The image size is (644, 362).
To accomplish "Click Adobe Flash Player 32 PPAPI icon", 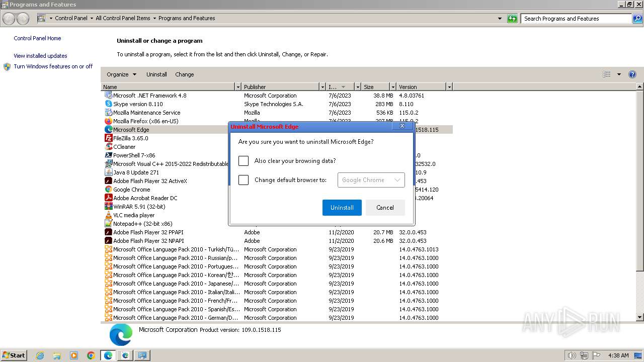I will (x=108, y=232).
